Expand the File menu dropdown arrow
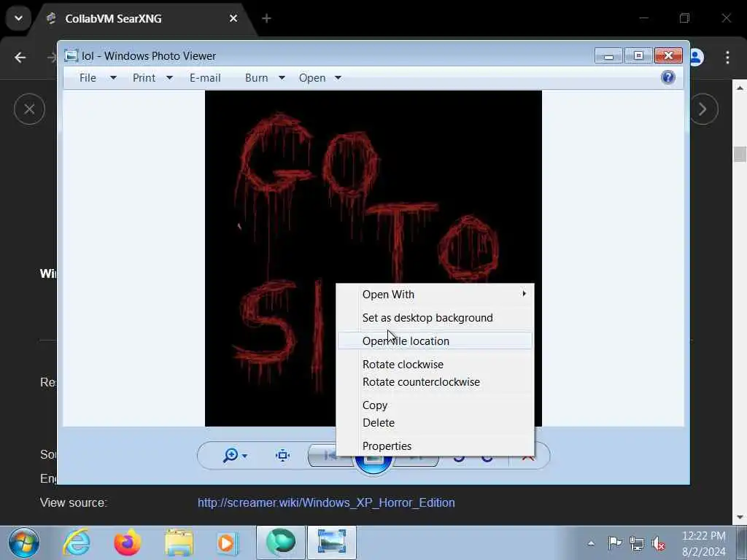This screenshot has width=747, height=560. pyautogui.click(x=113, y=77)
